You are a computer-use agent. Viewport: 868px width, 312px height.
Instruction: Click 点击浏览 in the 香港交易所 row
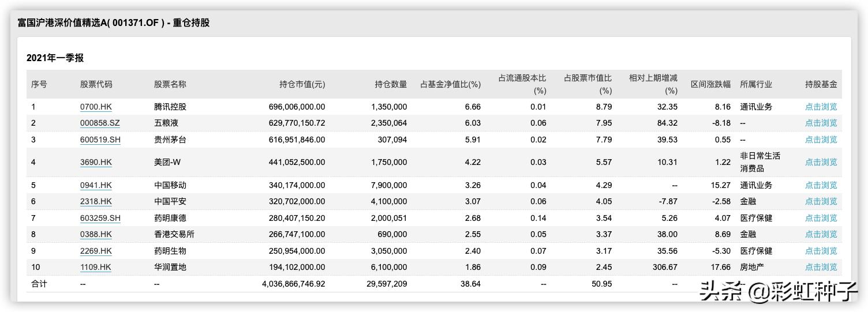click(821, 234)
